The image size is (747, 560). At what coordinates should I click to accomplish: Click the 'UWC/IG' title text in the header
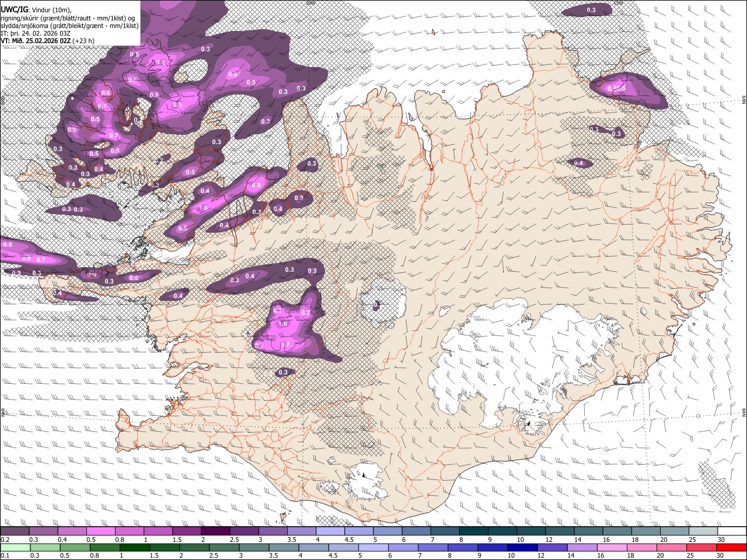tap(14, 10)
